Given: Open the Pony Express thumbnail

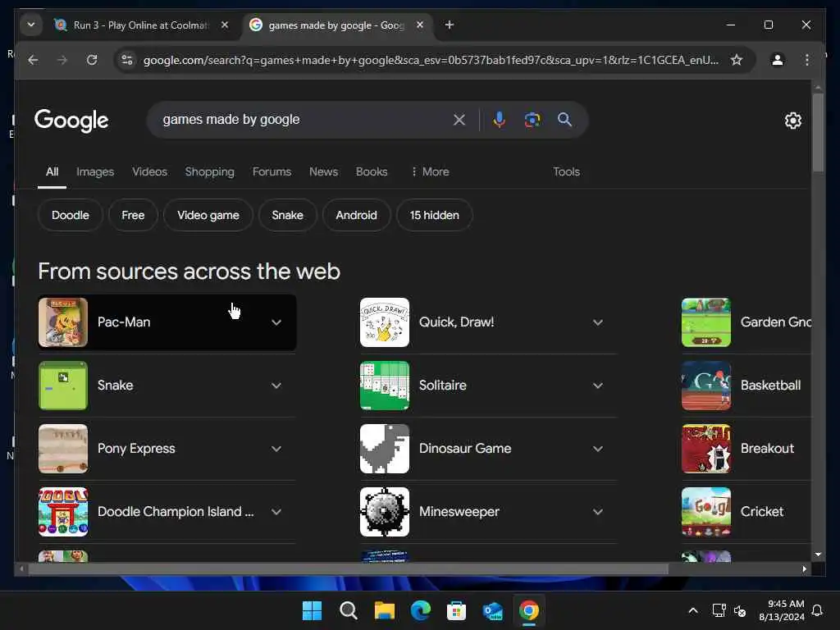Looking at the screenshot, I should pos(63,449).
